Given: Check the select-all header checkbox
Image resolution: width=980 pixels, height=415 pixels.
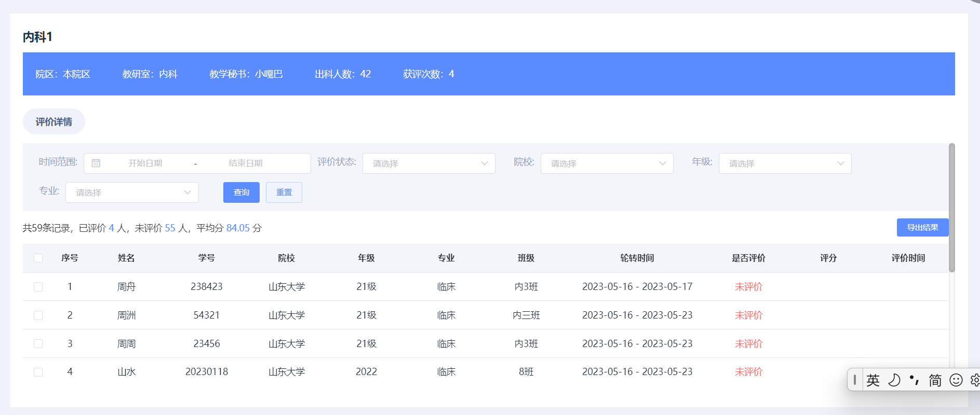Looking at the screenshot, I should pos(38,258).
